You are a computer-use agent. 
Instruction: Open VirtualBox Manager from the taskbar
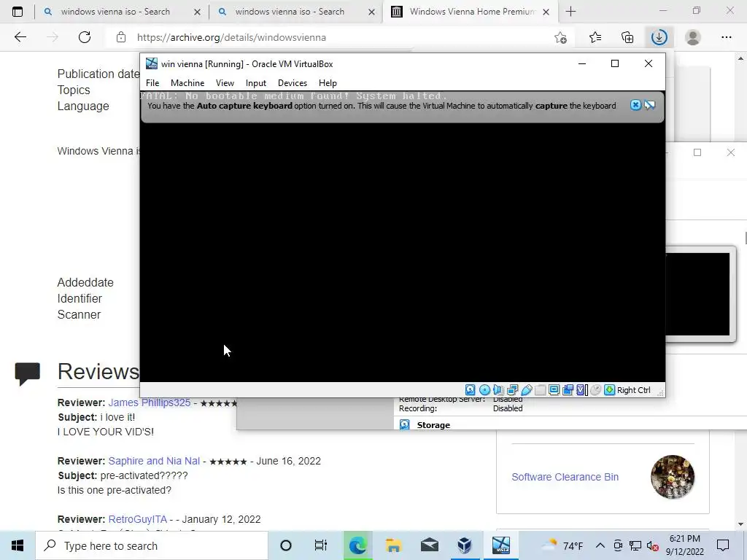(465, 545)
